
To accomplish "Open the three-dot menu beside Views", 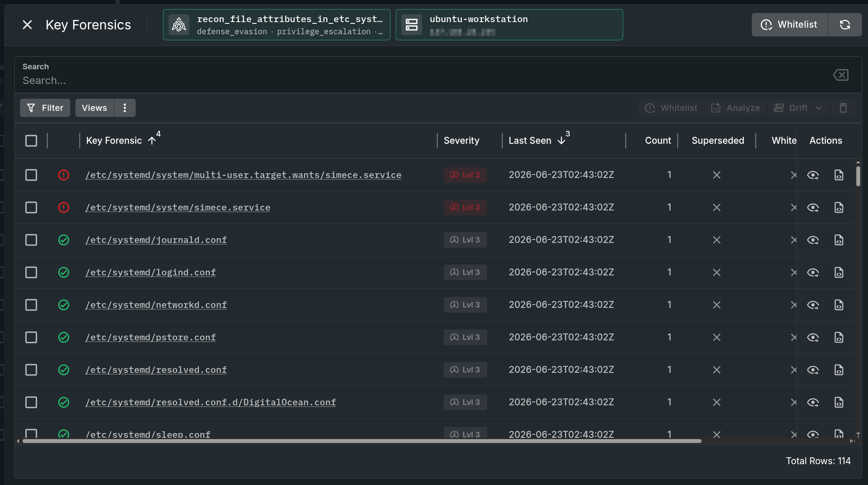I will (125, 108).
